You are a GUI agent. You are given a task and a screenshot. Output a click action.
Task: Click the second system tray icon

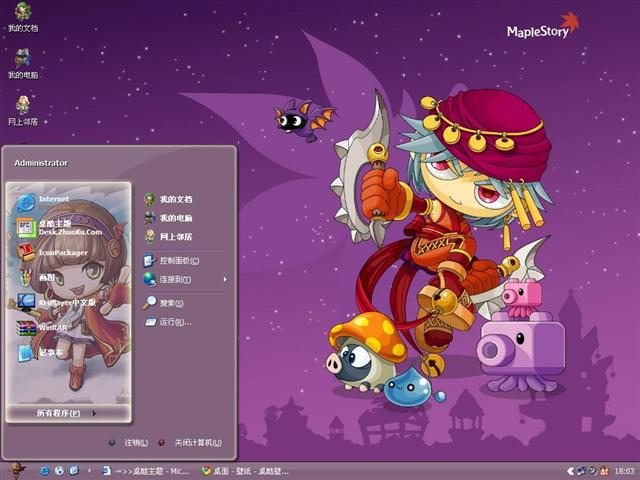[592, 471]
